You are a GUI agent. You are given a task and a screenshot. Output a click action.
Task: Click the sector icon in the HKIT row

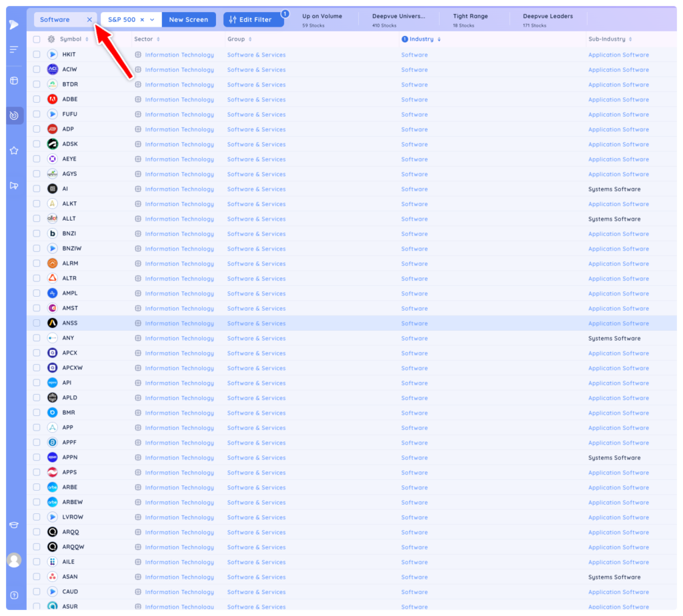click(138, 55)
